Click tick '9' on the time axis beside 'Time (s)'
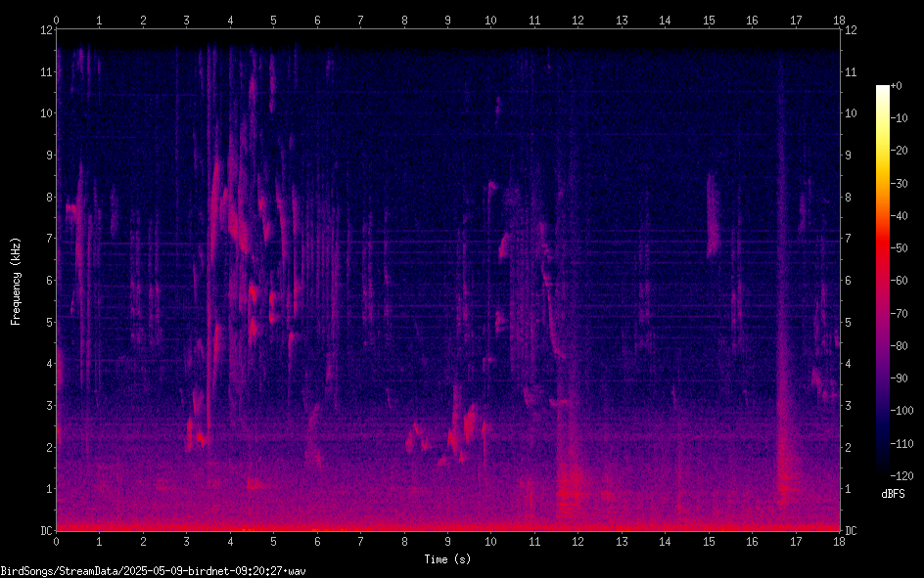The height and width of the screenshot is (578, 924). pyautogui.click(x=448, y=542)
